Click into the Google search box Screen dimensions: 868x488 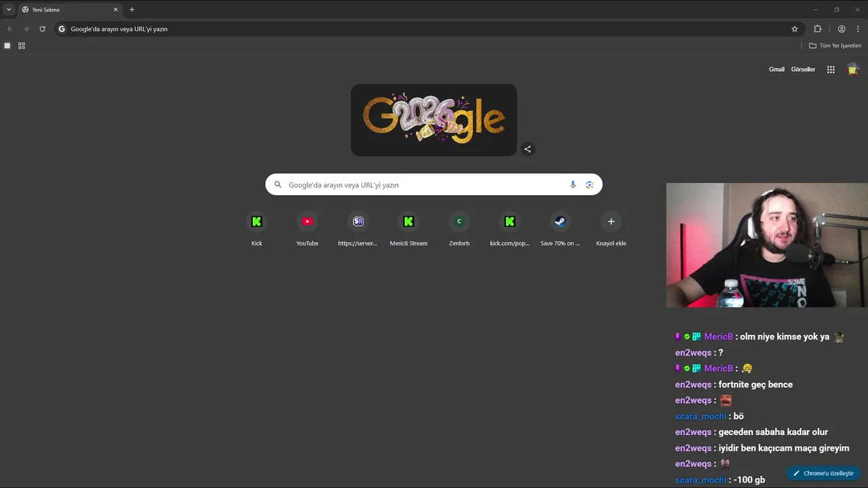434,184
